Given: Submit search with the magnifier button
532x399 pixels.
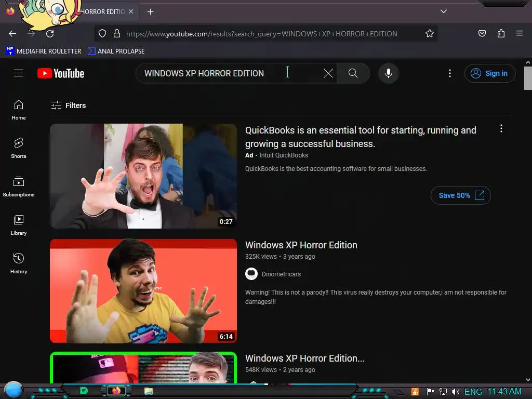Looking at the screenshot, I should click(x=353, y=73).
